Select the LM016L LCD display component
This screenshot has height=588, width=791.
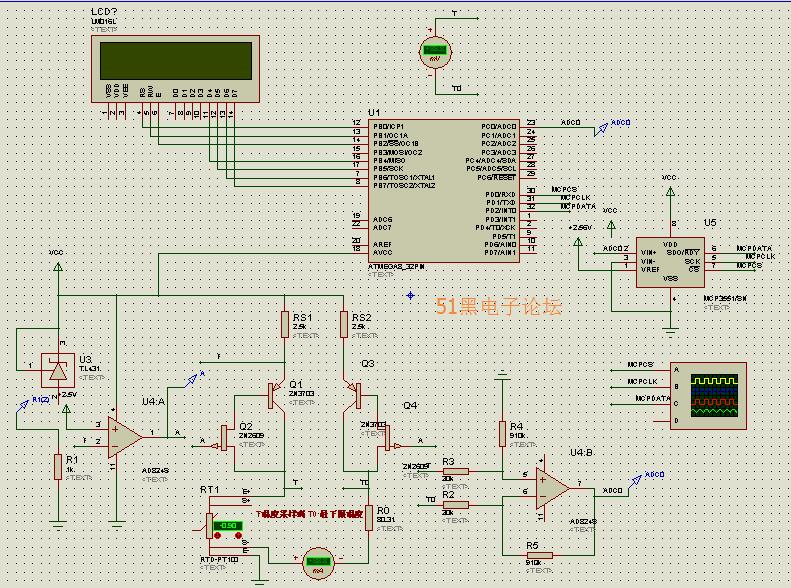175,69
